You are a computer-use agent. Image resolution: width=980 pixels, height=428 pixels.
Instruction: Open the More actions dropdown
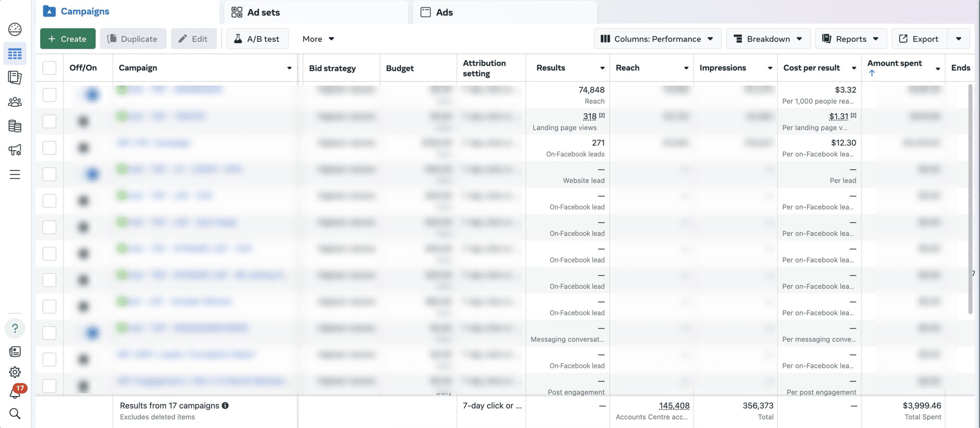pos(318,39)
